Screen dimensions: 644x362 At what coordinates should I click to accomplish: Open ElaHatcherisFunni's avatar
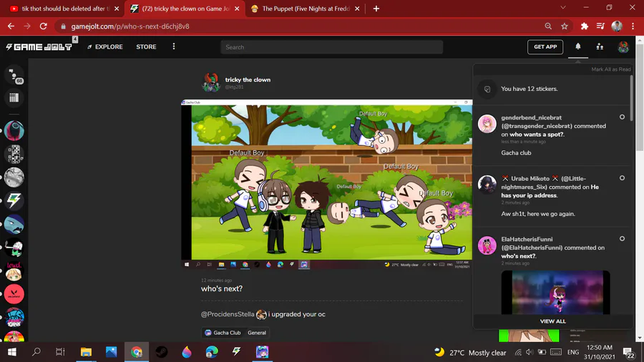[487, 245]
